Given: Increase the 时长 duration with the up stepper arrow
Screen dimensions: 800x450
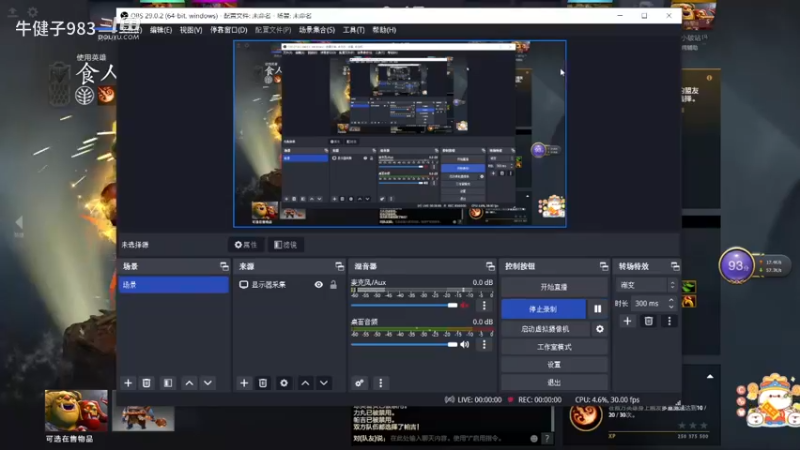Looking at the screenshot, I should [x=671, y=300].
